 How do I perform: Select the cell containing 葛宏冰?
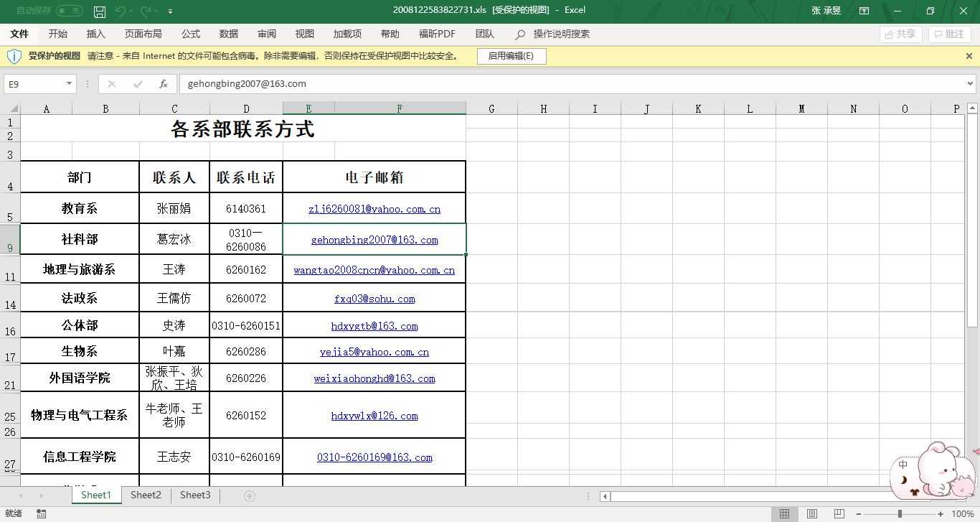(174, 239)
